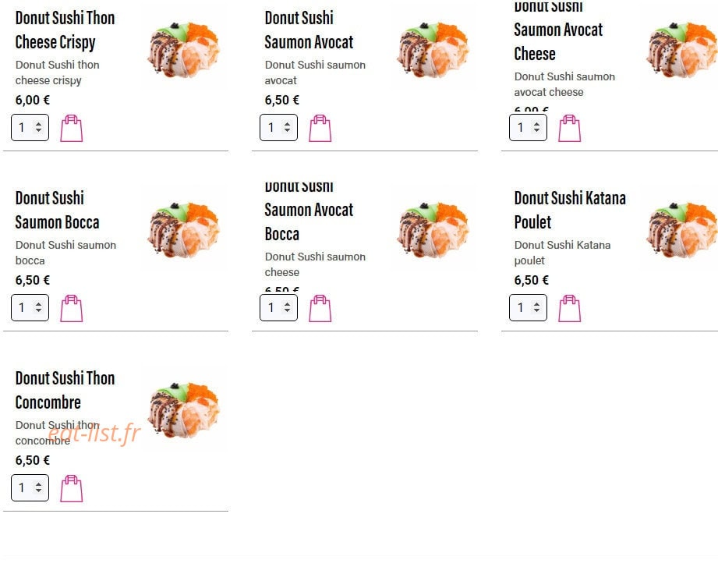Add Donut Sushi Saumon Avocat Cheese to bag

coord(570,128)
